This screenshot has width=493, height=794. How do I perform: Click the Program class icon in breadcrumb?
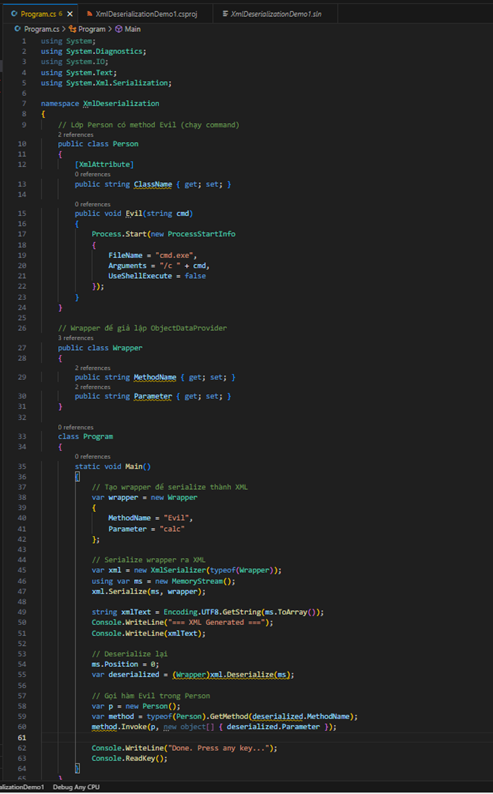point(72,29)
